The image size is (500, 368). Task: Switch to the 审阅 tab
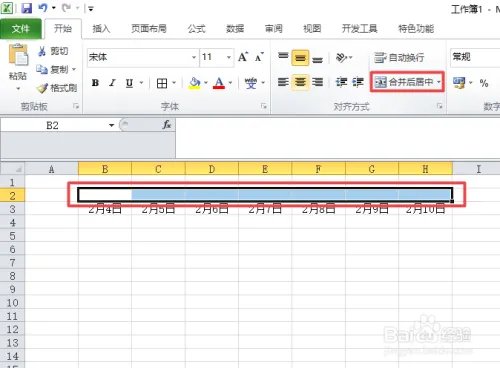pyautogui.click(x=274, y=29)
